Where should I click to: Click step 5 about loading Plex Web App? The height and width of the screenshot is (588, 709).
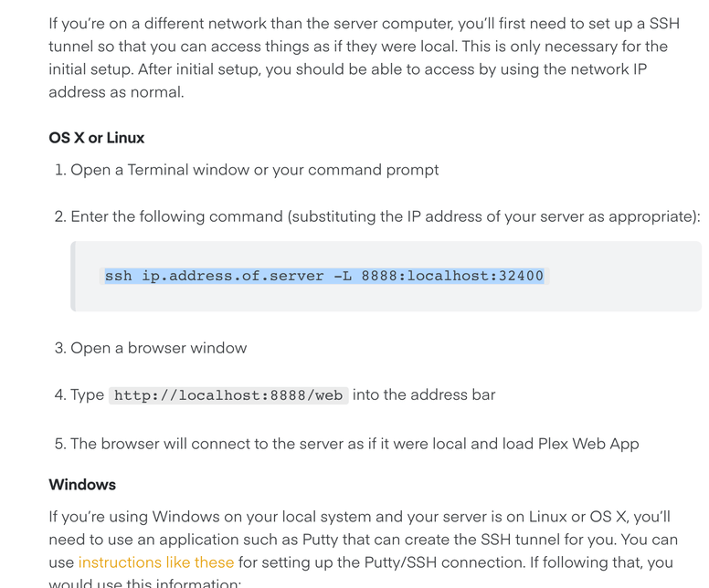coord(354,444)
